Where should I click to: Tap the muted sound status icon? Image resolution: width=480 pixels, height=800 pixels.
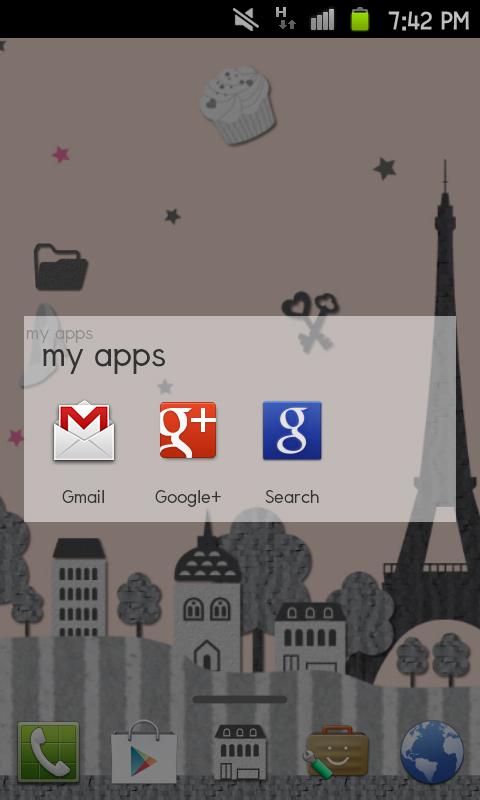[246, 20]
